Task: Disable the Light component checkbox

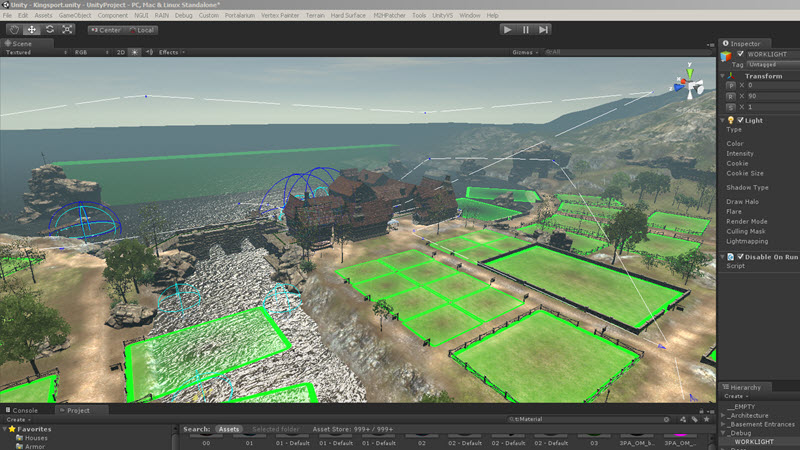Action: pos(741,120)
